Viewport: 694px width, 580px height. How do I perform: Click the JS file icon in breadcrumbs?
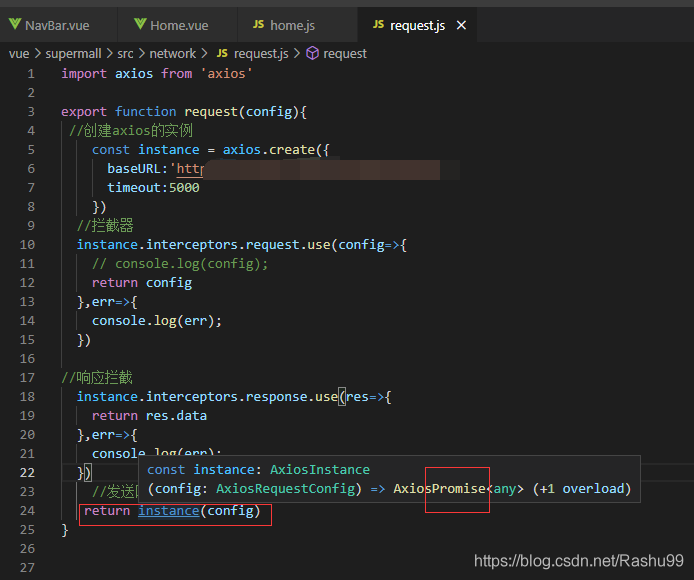point(222,54)
